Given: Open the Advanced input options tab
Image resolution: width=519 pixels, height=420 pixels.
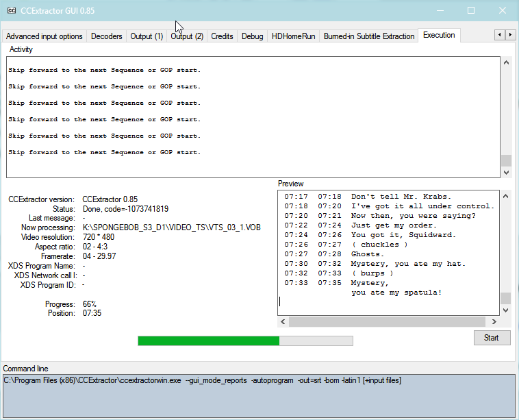Looking at the screenshot, I should click(x=44, y=36).
